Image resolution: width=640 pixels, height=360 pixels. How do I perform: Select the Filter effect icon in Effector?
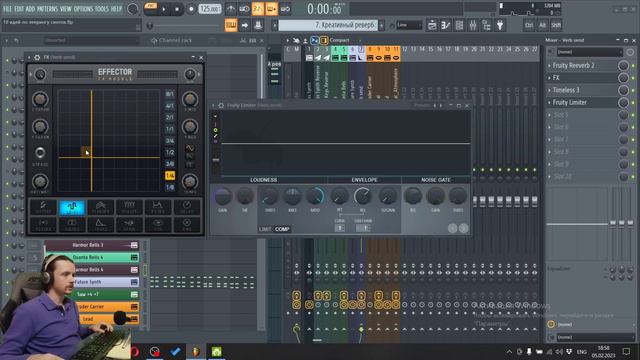(158, 207)
